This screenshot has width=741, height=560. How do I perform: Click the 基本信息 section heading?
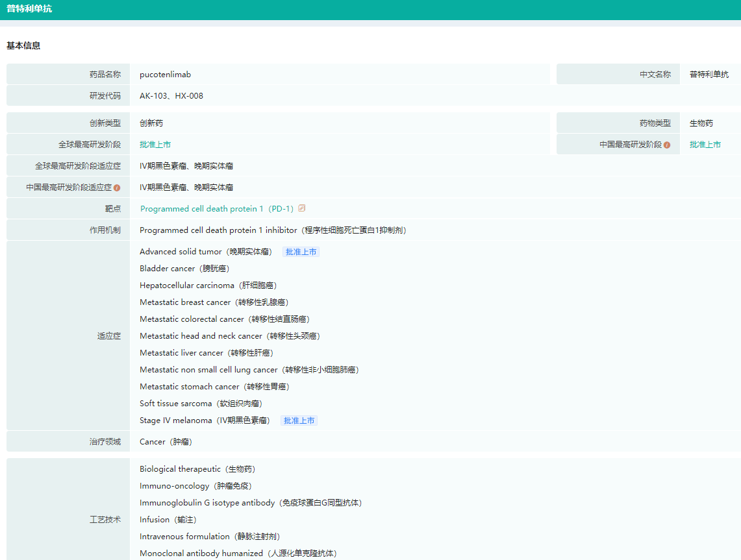point(23,45)
